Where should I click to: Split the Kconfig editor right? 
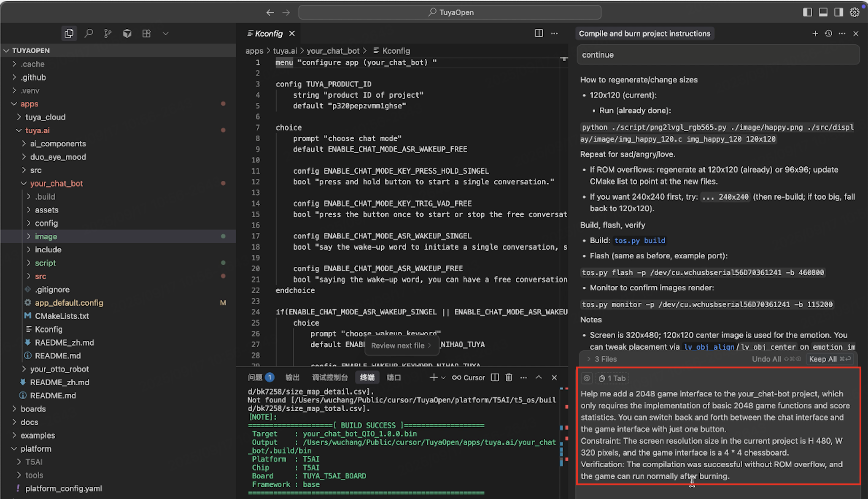pos(539,33)
